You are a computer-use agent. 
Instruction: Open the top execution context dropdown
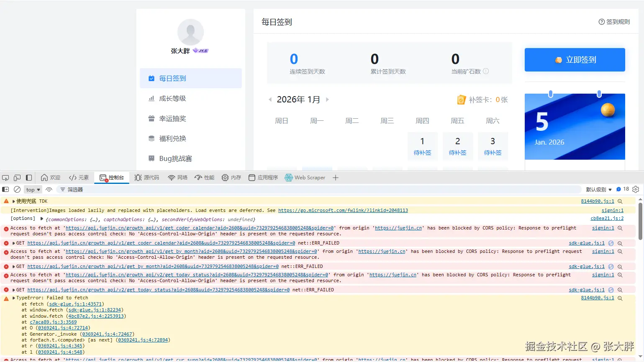point(32,189)
